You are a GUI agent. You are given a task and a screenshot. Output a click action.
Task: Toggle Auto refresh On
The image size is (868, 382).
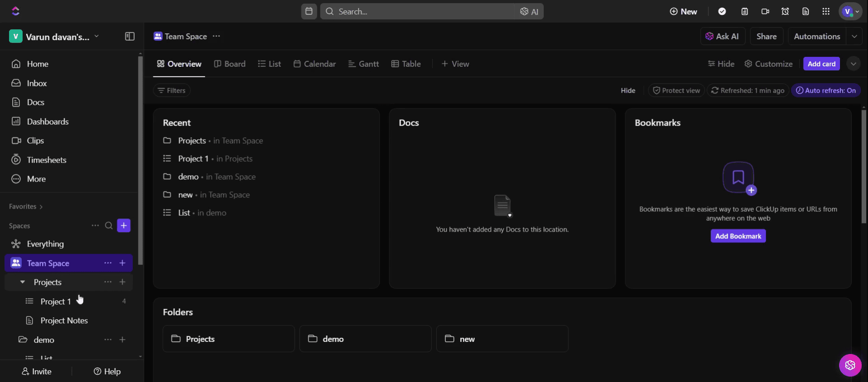826,90
